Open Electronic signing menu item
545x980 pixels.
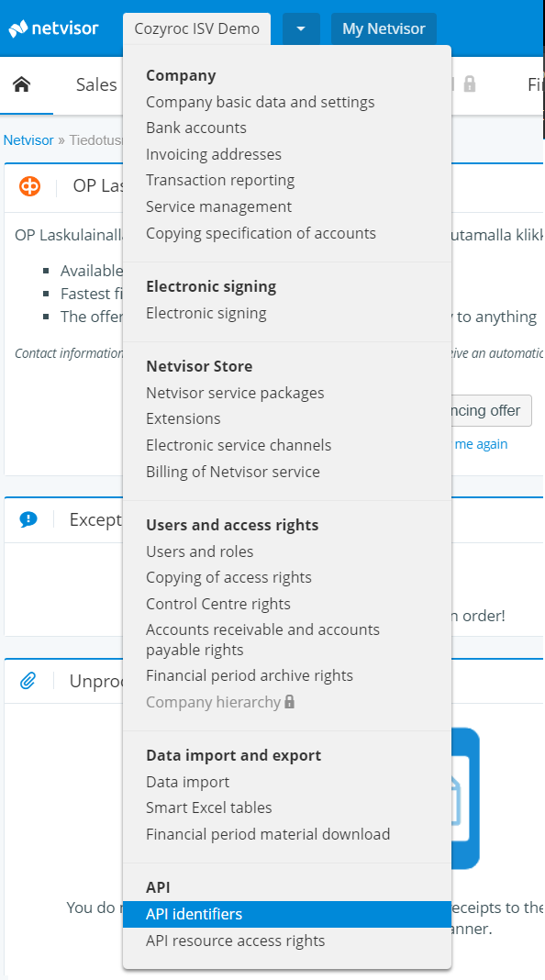206,313
